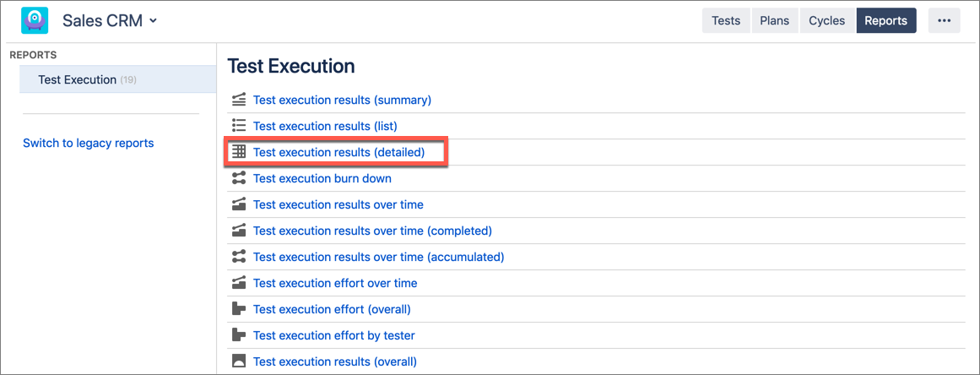Viewport: 980px width, 375px height.
Task: Switch to the Plans tab
Action: (774, 21)
